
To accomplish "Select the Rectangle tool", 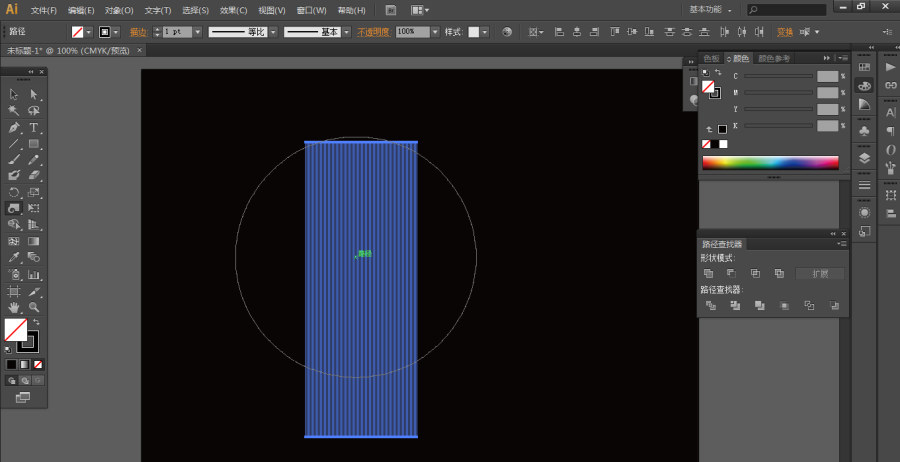I will tap(33, 143).
